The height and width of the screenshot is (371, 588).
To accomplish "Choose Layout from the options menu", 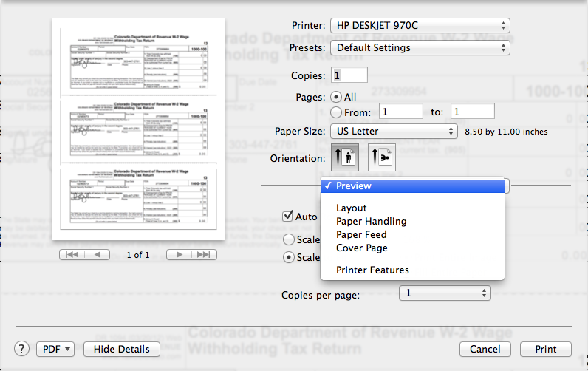I will pyautogui.click(x=352, y=208).
